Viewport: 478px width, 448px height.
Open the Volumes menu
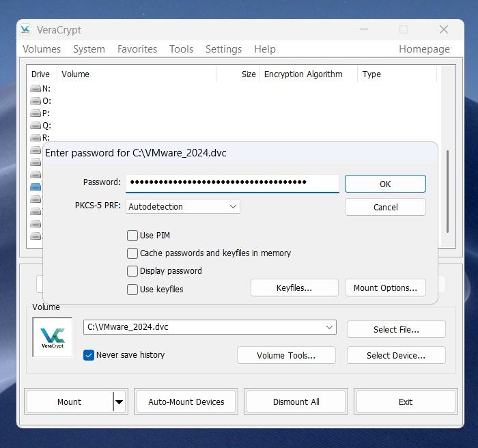click(x=42, y=49)
